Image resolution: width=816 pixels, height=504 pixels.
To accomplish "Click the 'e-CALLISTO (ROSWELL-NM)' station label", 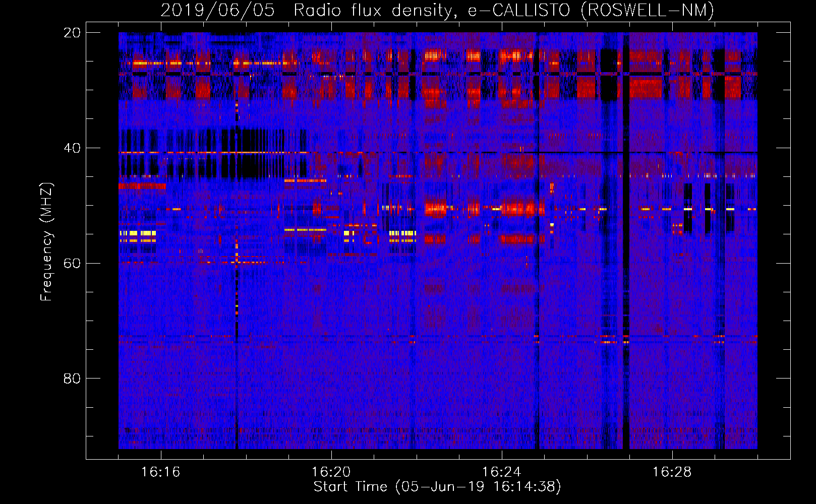I will pyautogui.click(x=591, y=10).
